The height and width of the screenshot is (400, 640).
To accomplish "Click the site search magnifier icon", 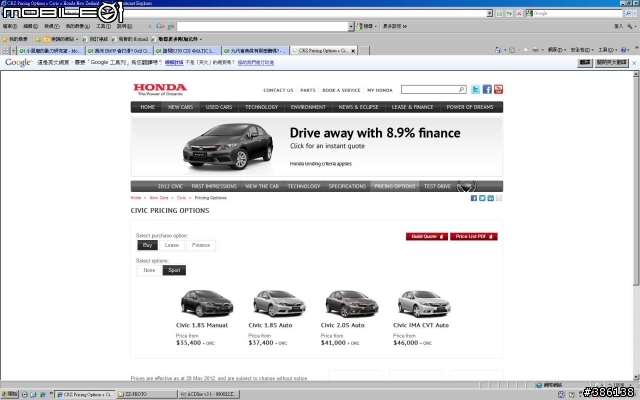I will point(461,89).
